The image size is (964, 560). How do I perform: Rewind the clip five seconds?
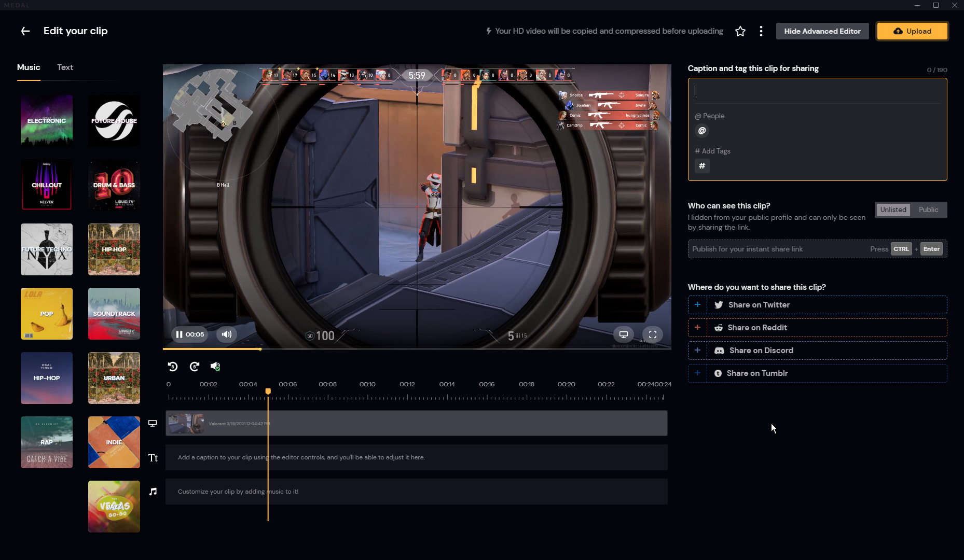[173, 367]
